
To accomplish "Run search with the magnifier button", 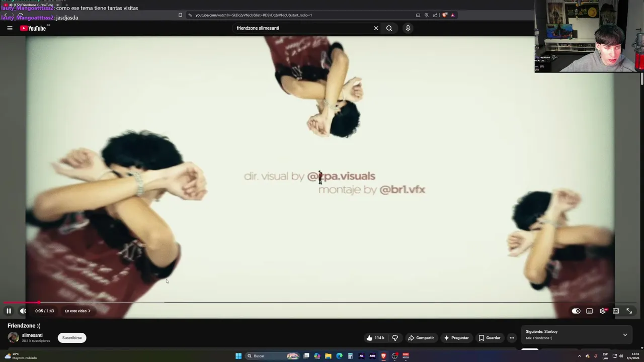I will point(389,28).
